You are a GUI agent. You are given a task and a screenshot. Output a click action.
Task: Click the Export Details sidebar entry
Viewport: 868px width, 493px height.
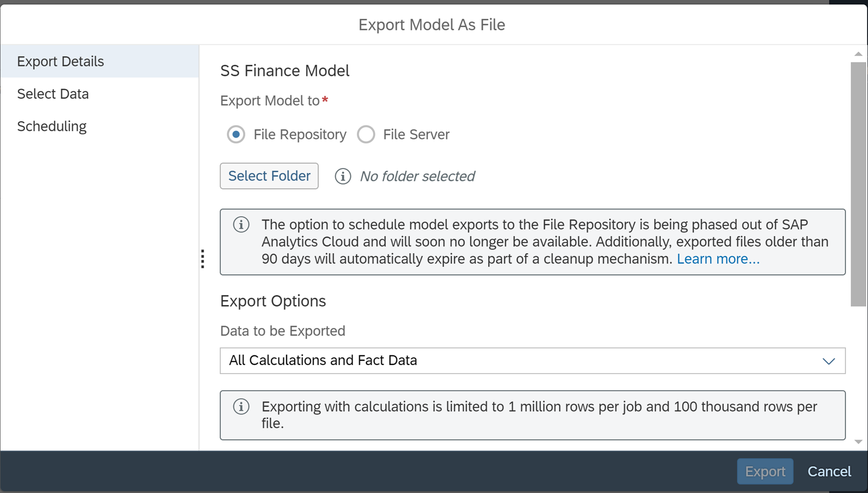tap(61, 61)
